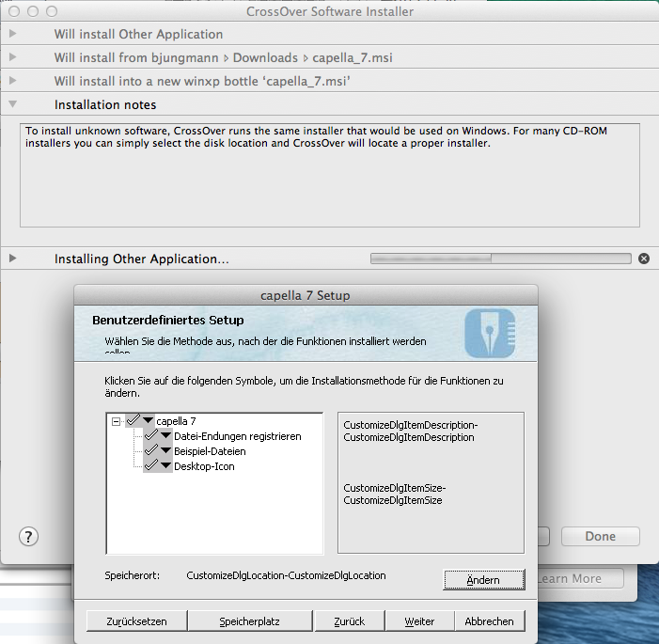Collapse the capella 7 tree node
Screen dimensions: 659x644
116,421
